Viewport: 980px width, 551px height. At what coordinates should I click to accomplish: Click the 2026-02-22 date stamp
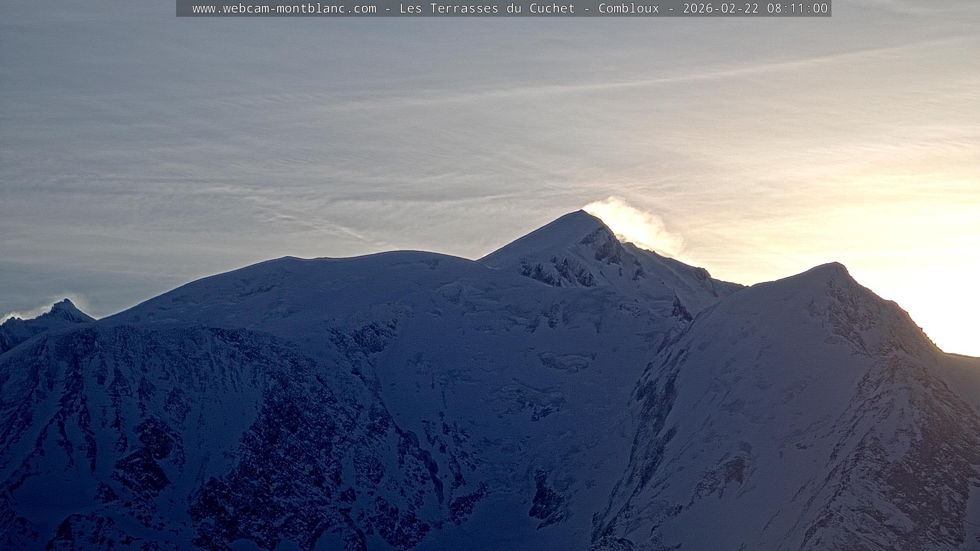pos(720,8)
